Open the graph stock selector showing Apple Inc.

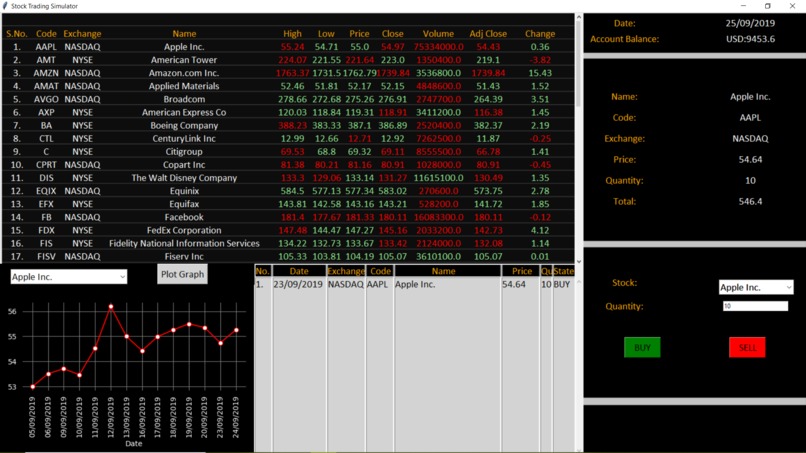(x=68, y=277)
